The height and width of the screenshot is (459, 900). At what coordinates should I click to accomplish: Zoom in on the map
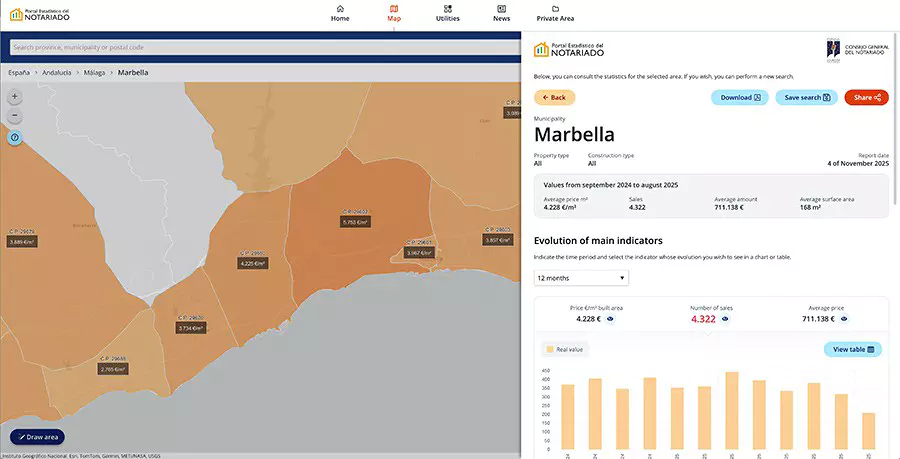pyautogui.click(x=15, y=97)
